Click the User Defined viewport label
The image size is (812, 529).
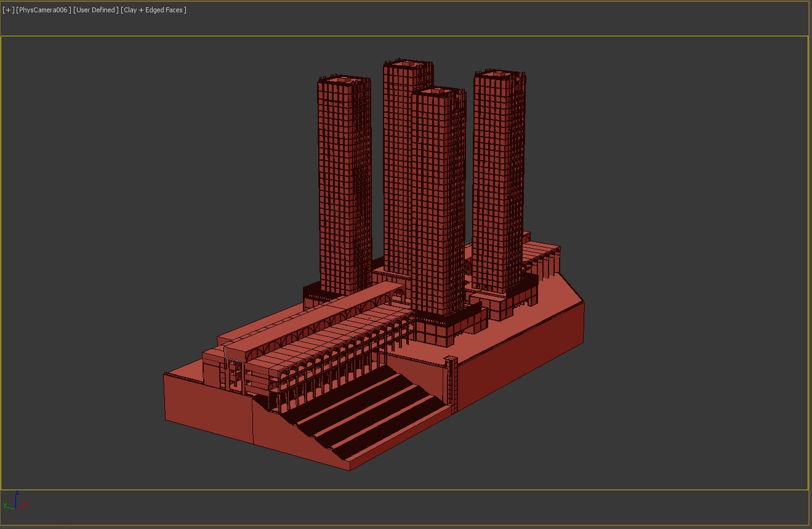click(x=95, y=10)
